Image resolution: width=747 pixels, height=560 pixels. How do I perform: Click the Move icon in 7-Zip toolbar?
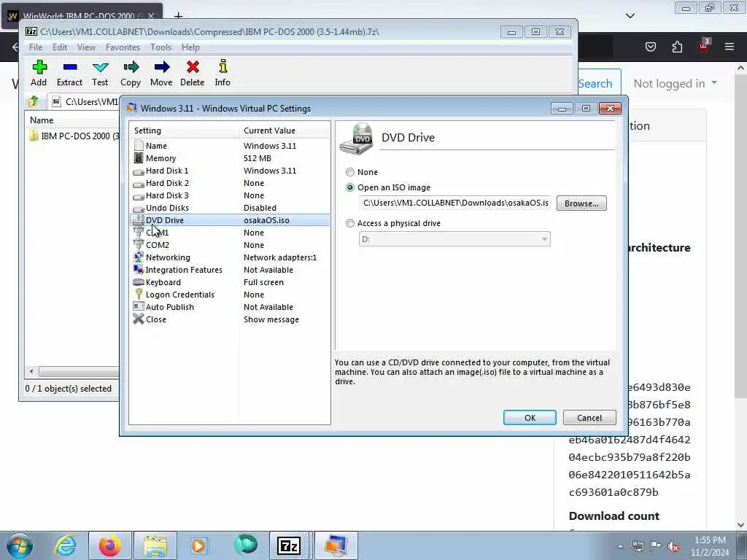[x=161, y=73]
